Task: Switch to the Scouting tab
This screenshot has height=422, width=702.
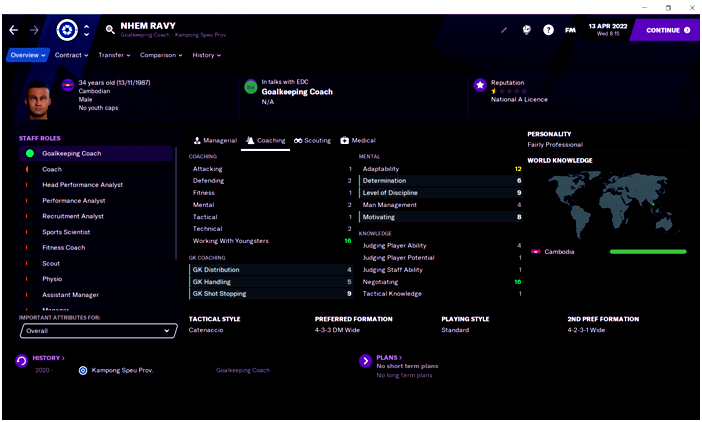Action: click(312, 141)
